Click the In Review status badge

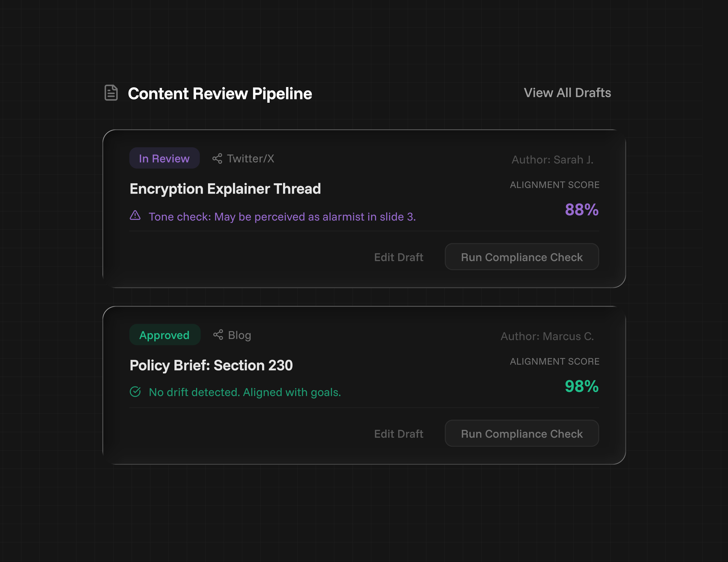point(164,158)
